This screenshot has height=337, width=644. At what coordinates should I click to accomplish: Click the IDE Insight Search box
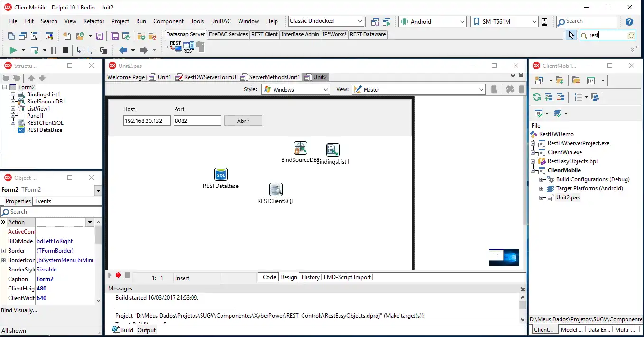tap(587, 21)
